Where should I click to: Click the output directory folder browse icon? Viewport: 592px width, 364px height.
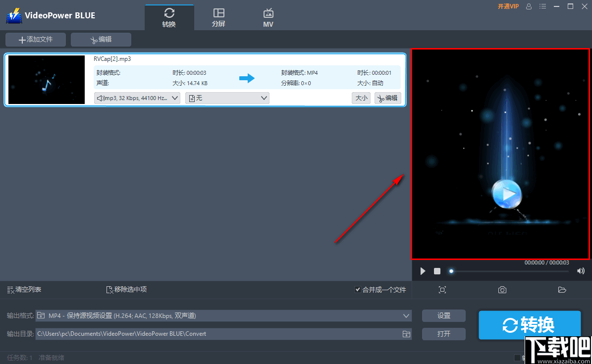pyautogui.click(x=406, y=333)
